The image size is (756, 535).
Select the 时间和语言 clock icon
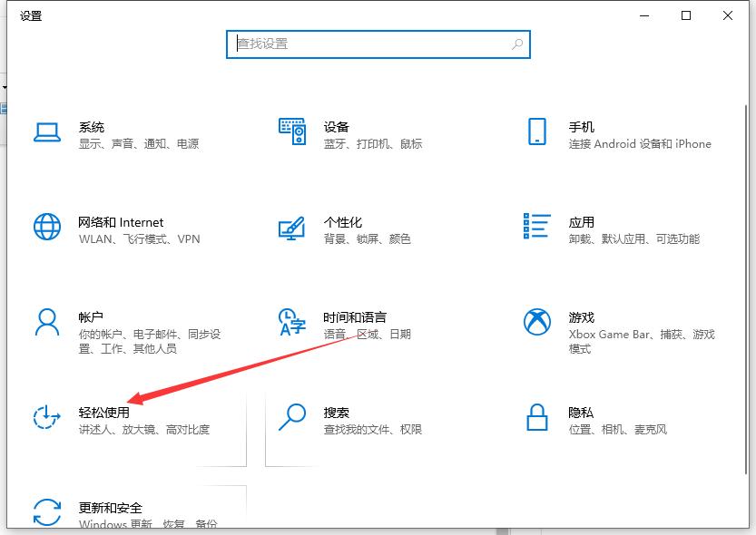click(291, 322)
